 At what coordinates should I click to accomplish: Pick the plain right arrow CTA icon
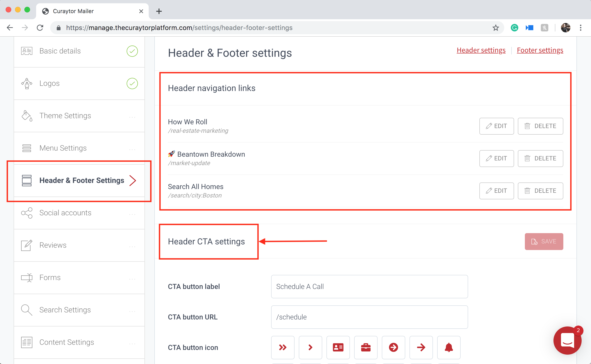(x=421, y=347)
